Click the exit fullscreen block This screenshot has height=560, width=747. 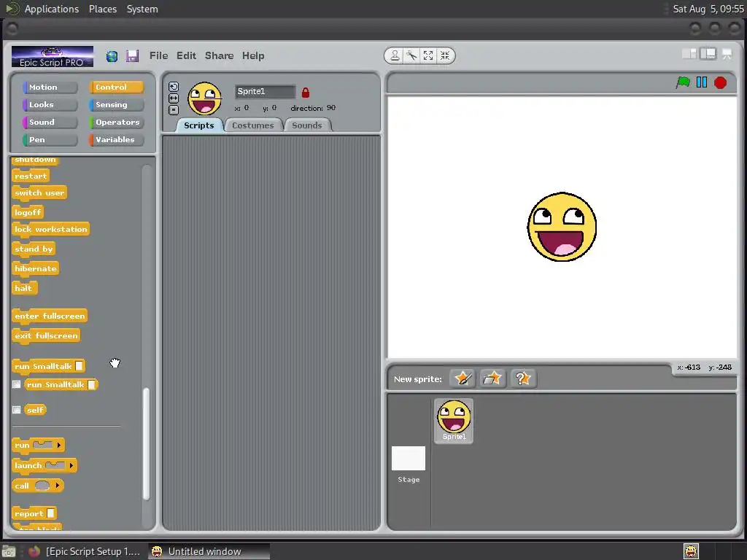point(46,335)
